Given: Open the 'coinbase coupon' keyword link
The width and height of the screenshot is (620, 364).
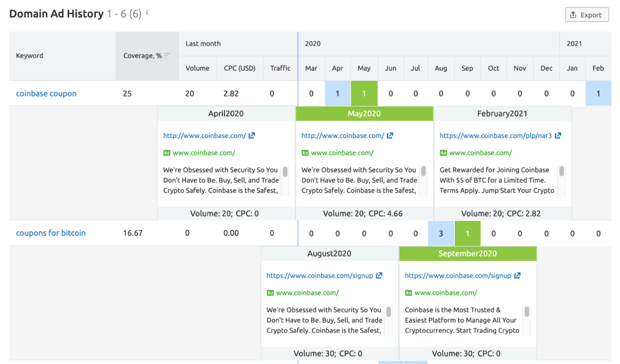Looking at the screenshot, I should pos(46,93).
